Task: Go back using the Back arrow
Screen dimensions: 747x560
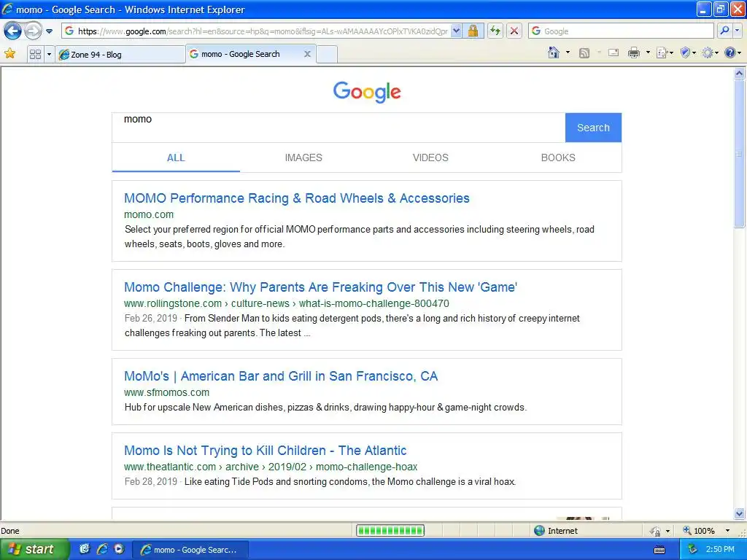Action: click(x=13, y=31)
